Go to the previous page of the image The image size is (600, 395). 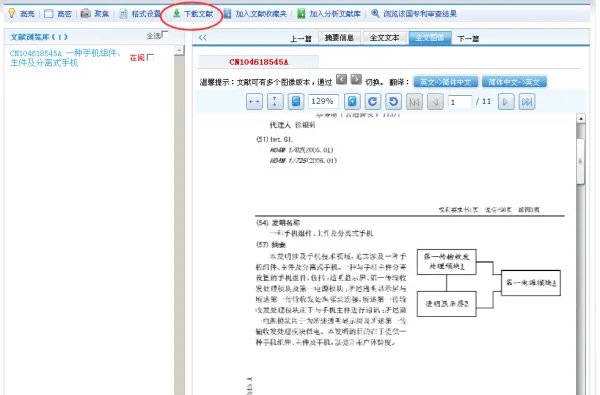435,102
